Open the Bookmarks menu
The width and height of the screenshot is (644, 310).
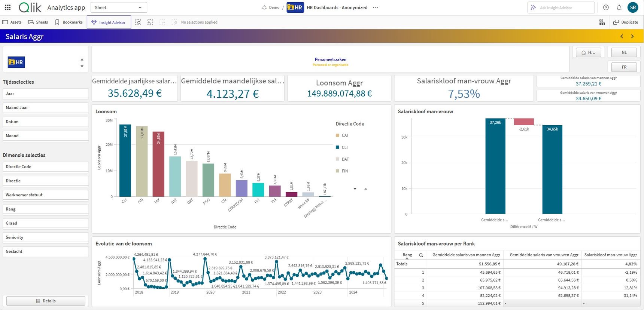click(x=69, y=22)
